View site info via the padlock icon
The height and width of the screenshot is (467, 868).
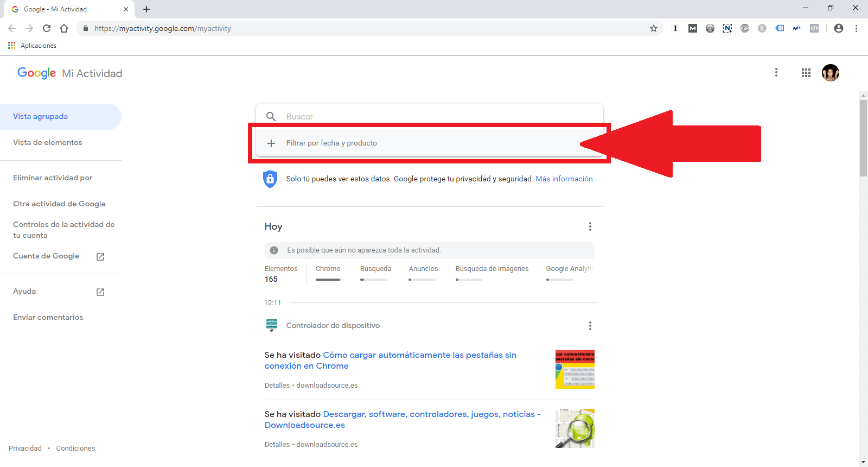(x=86, y=28)
